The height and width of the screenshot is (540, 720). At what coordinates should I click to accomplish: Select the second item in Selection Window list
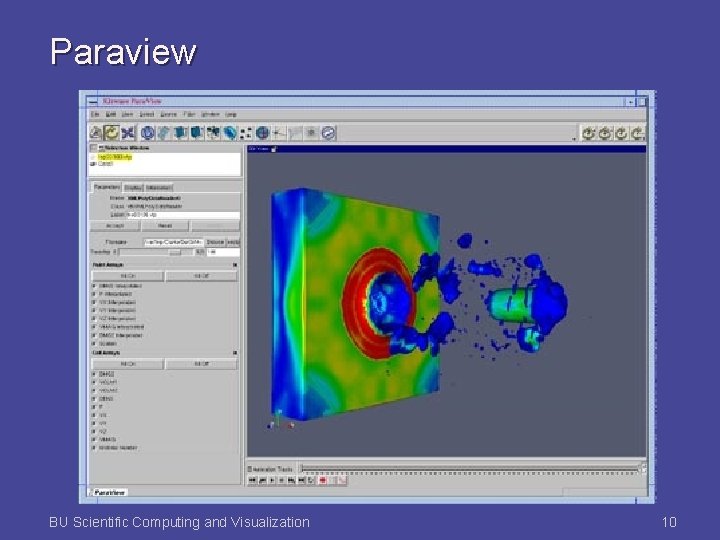click(105, 164)
